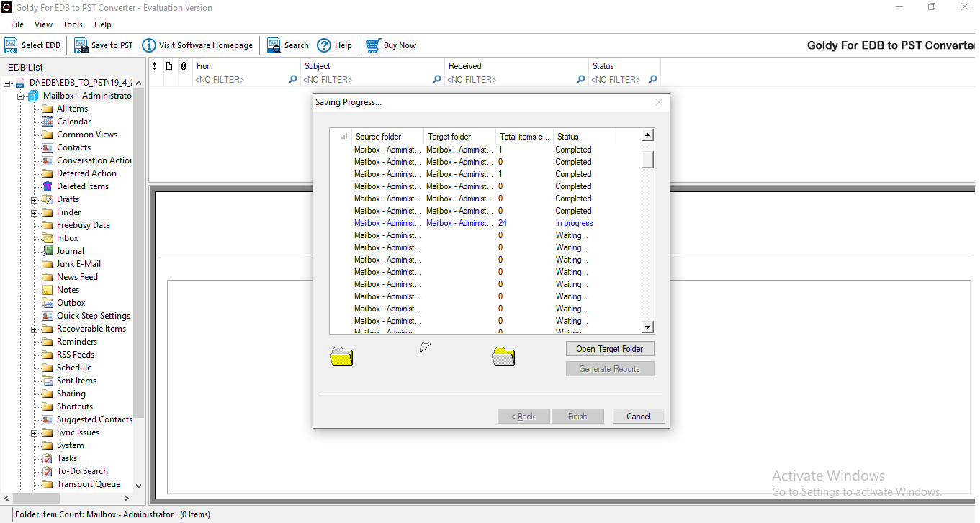Select the AllItems folder
Screen dimensions: 980x523
tap(72, 109)
